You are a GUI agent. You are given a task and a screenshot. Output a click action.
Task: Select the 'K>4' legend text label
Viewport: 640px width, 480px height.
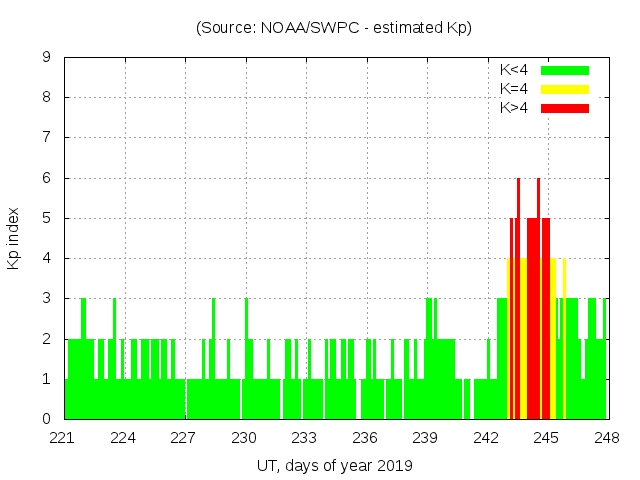coord(514,107)
